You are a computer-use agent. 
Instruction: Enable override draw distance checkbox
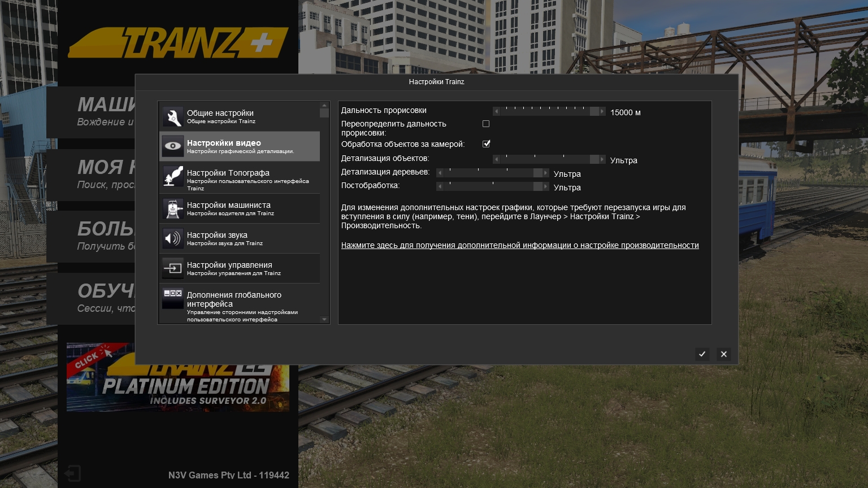coord(486,124)
